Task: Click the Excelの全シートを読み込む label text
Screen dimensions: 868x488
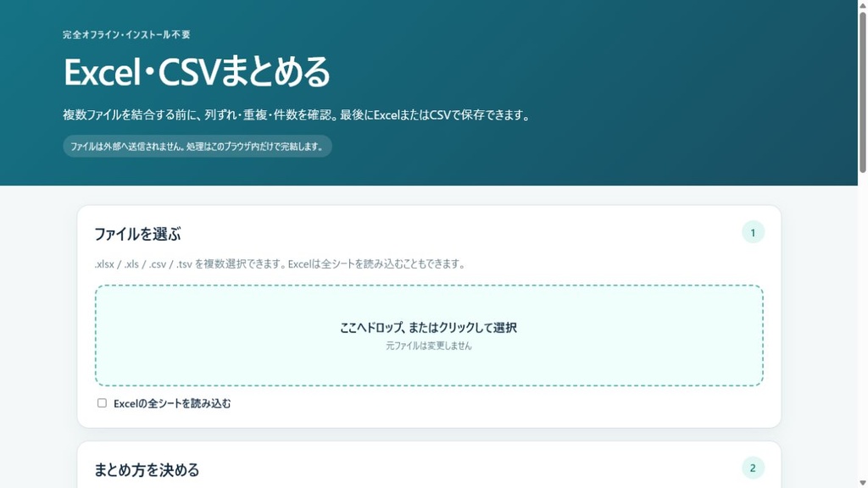Action: [172, 403]
